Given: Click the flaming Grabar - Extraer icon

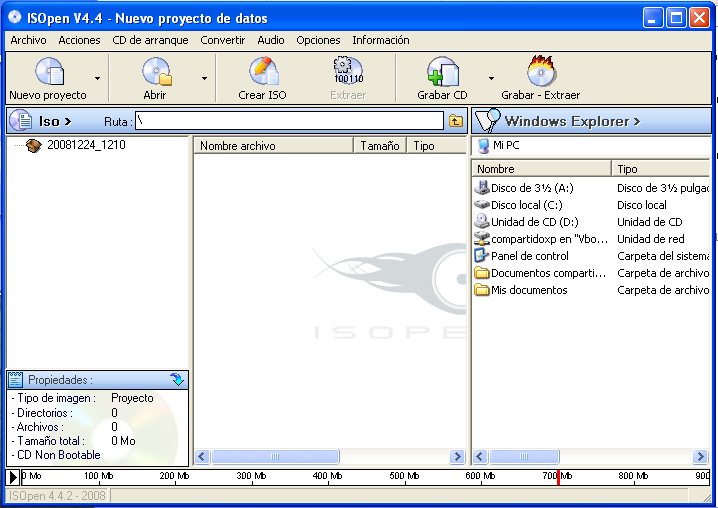Looking at the screenshot, I should 541,71.
